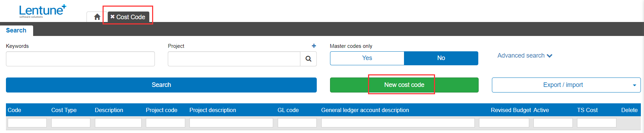The image size is (644, 133).
Task: Click General ledger account description header
Action: click(x=365, y=110)
